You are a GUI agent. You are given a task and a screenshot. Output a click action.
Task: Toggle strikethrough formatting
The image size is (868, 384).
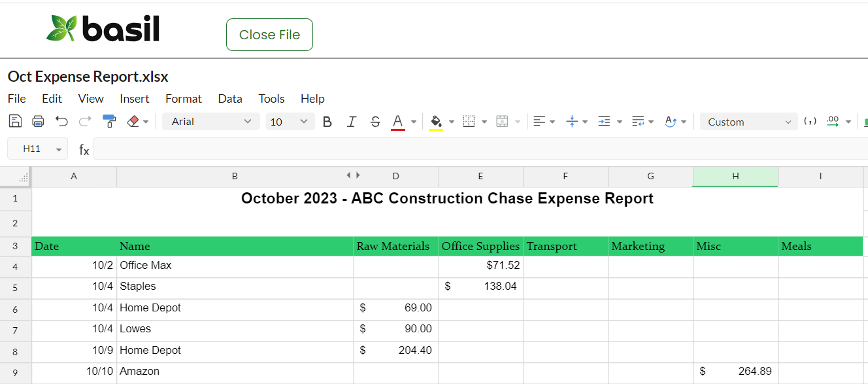(x=375, y=122)
